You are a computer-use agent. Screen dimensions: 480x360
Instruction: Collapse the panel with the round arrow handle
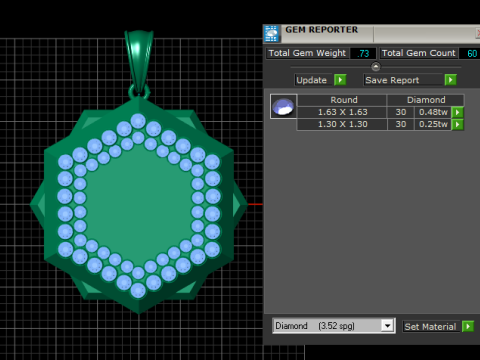pos(376,67)
